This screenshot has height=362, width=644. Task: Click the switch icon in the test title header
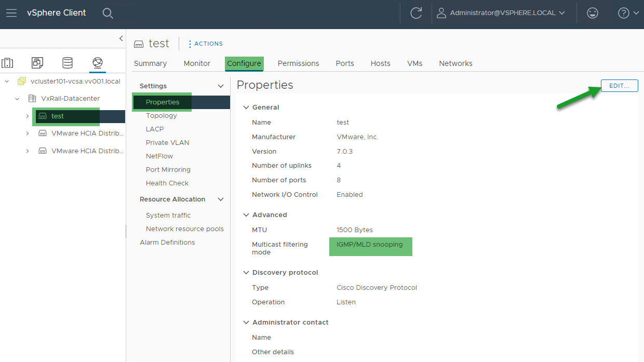[x=139, y=44]
